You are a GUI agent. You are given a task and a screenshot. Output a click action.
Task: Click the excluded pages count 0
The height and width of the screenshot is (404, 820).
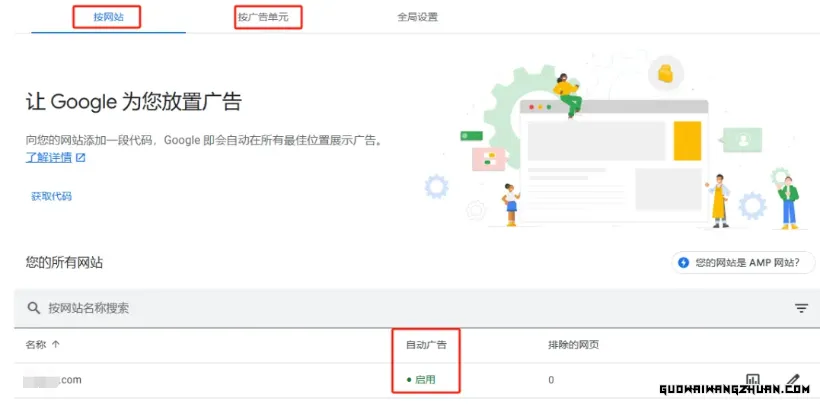551,380
